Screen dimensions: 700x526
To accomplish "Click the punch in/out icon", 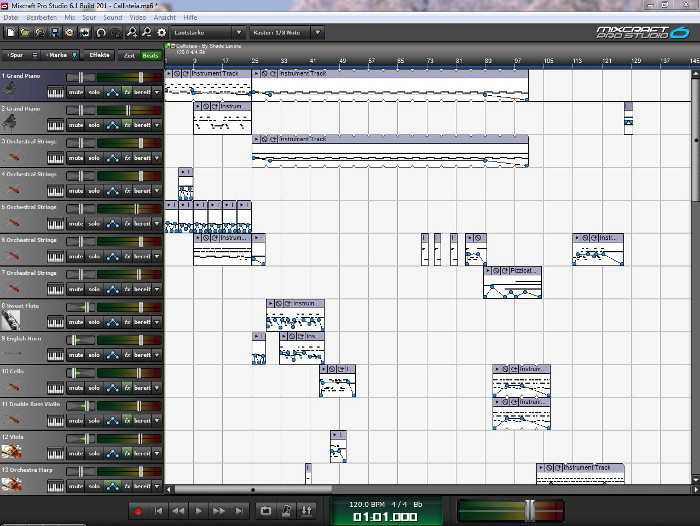I will (x=307, y=511).
